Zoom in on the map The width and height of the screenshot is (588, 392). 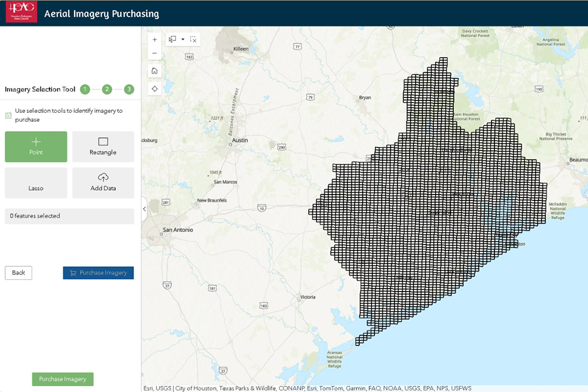155,39
